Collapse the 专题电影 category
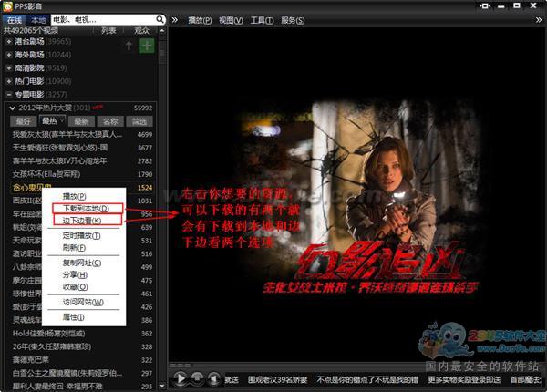This screenshot has width=547, height=392. [x=9, y=95]
